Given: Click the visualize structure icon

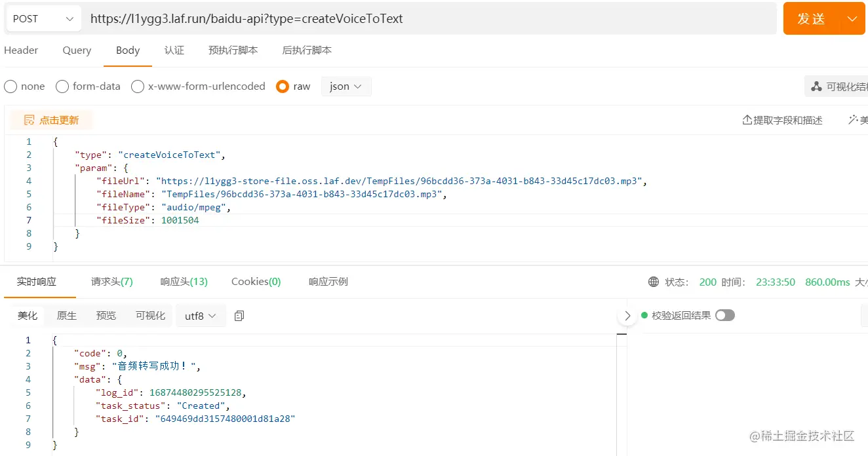Looking at the screenshot, I should coord(816,86).
